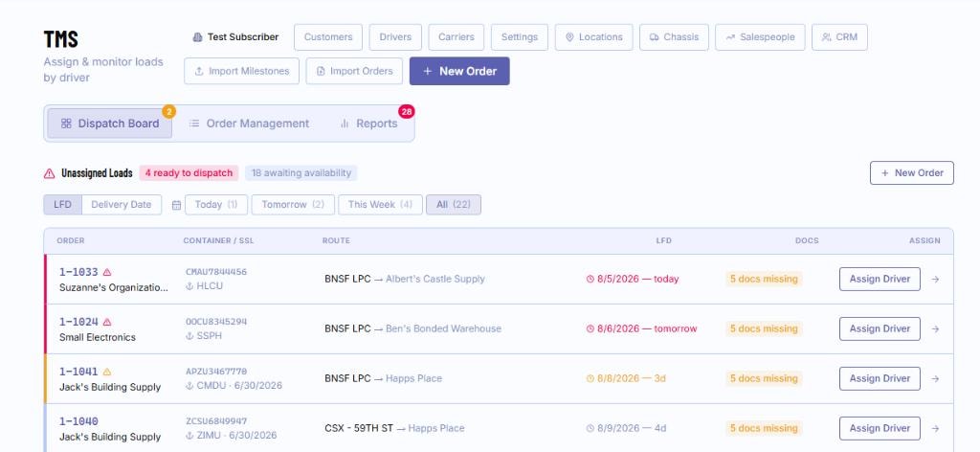This screenshot has width=980, height=452.
Task: Click anchor icon beside SSPH
Action: (x=189, y=336)
